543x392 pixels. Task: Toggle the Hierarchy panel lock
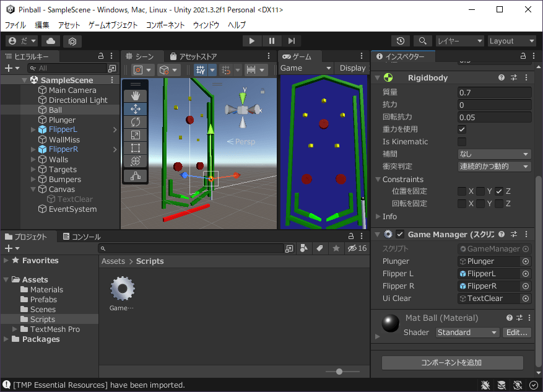pyautogui.click(x=101, y=56)
